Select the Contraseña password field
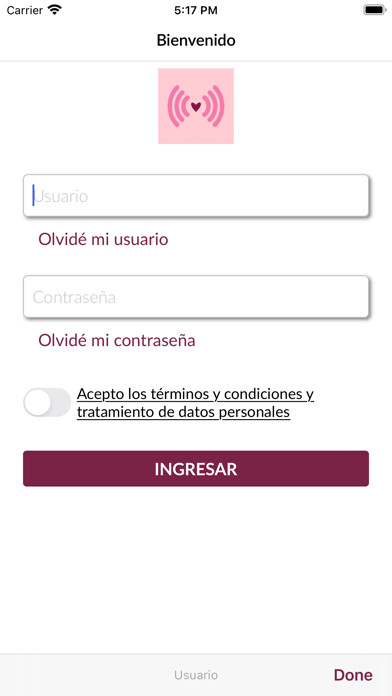Image resolution: width=392 pixels, height=696 pixels. (x=196, y=297)
